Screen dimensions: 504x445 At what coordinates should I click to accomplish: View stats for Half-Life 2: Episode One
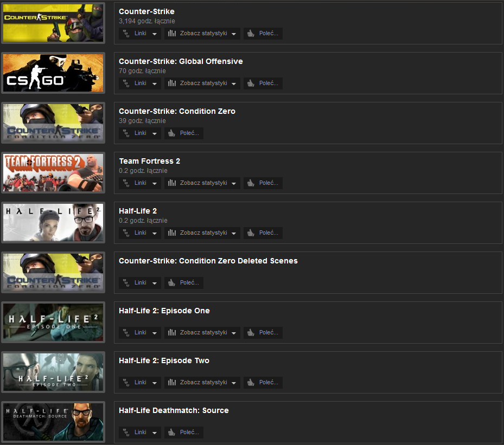coord(202,333)
